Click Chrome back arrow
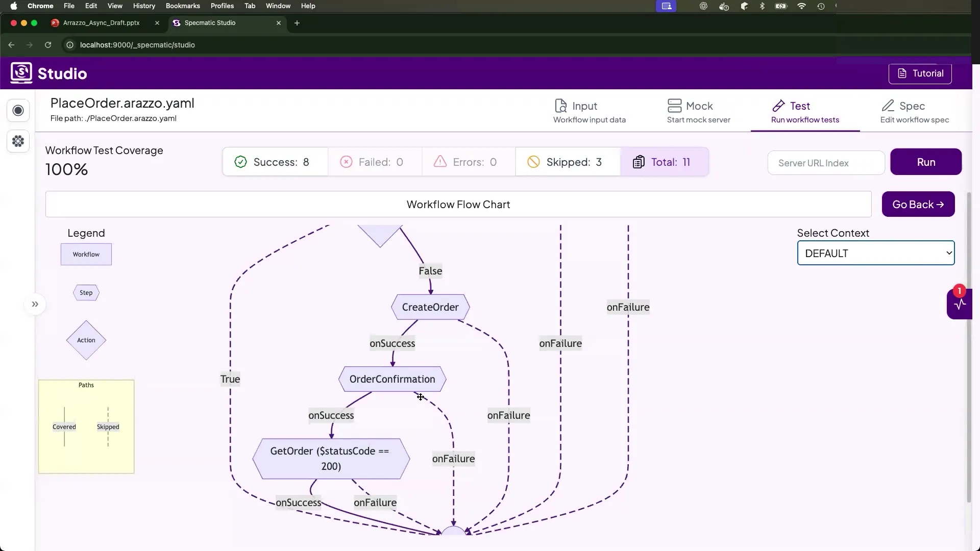This screenshot has width=980, height=551. pyautogui.click(x=11, y=45)
